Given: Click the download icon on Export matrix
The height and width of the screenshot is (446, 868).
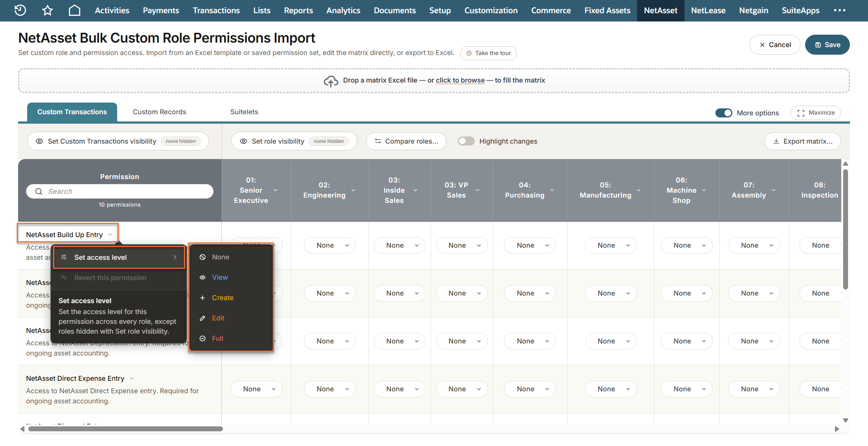Looking at the screenshot, I should pos(776,141).
